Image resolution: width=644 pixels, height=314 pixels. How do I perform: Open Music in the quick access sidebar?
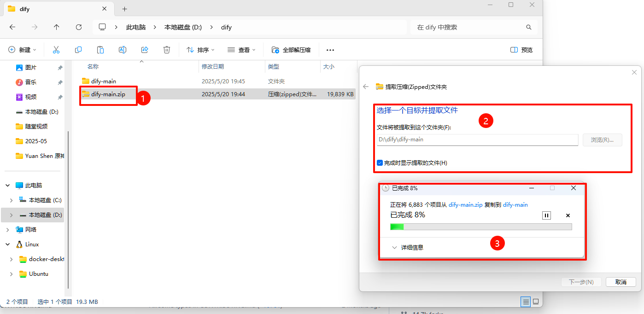pyautogui.click(x=30, y=82)
